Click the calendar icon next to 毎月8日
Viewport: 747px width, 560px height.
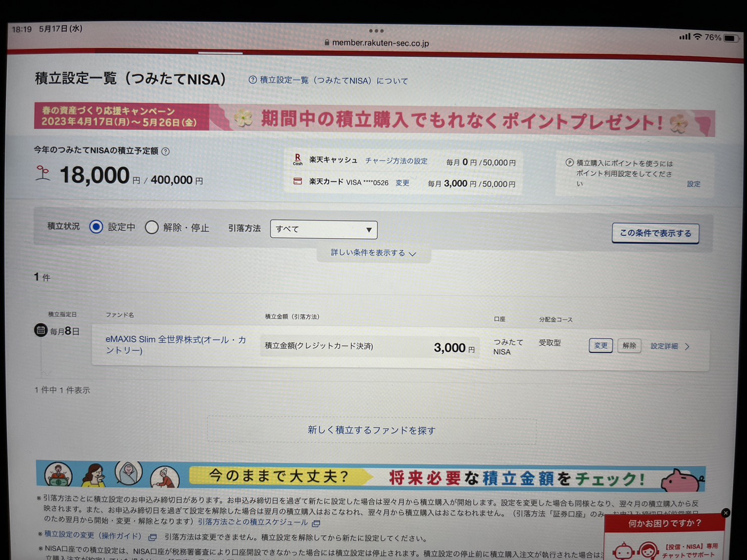(40, 330)
